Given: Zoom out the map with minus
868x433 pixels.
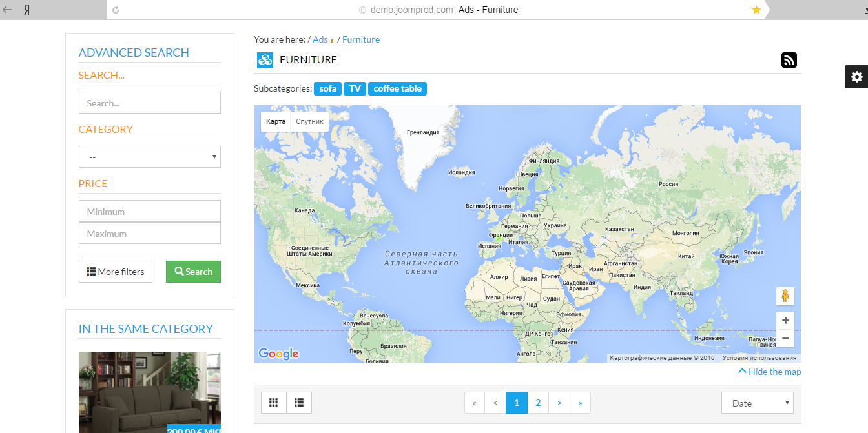Looking at the screenshot, I should pyautogui.click(x=785, y=338).
